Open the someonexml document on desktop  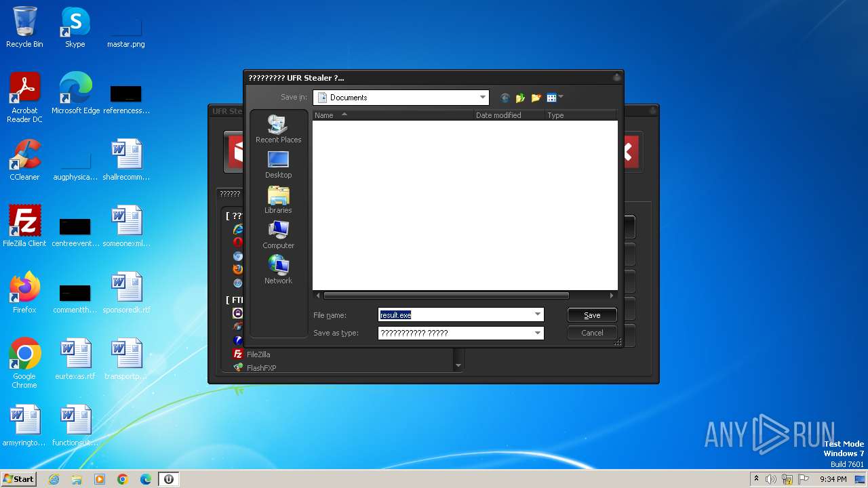(126, 226)
